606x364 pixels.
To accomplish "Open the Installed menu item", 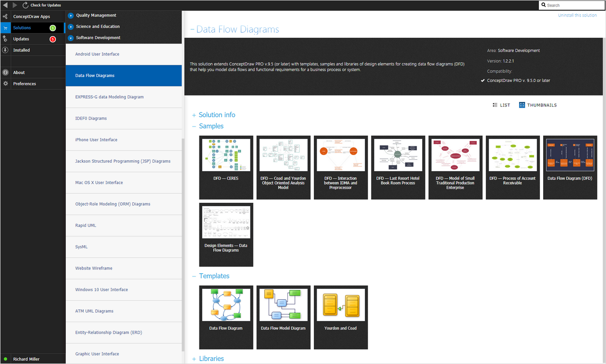I will (22, 50).
